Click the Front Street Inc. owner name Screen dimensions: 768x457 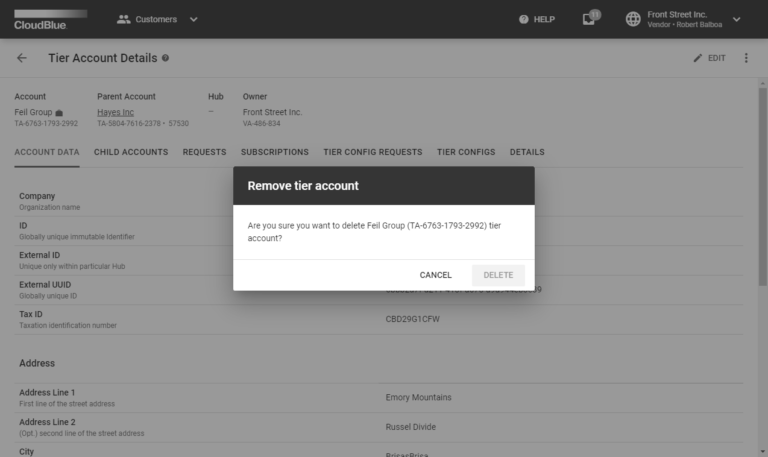pyautogui.click(x=272, y=112)
